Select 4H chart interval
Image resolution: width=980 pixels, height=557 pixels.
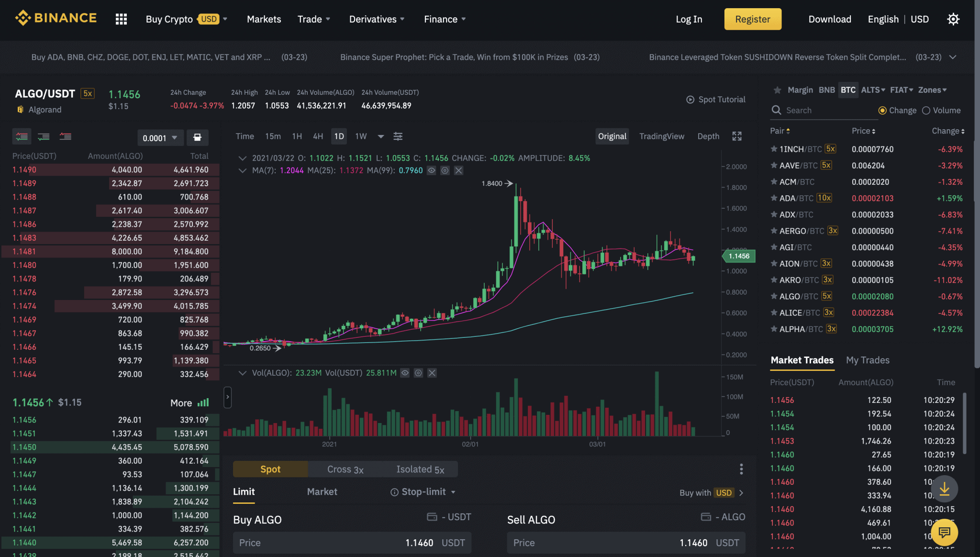pos(318,136)
